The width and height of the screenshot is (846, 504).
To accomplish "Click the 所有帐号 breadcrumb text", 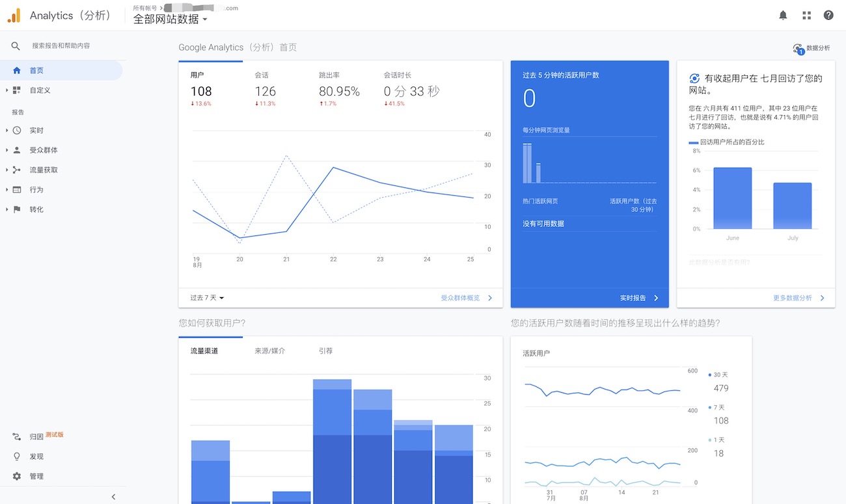I will pos(144,8).
